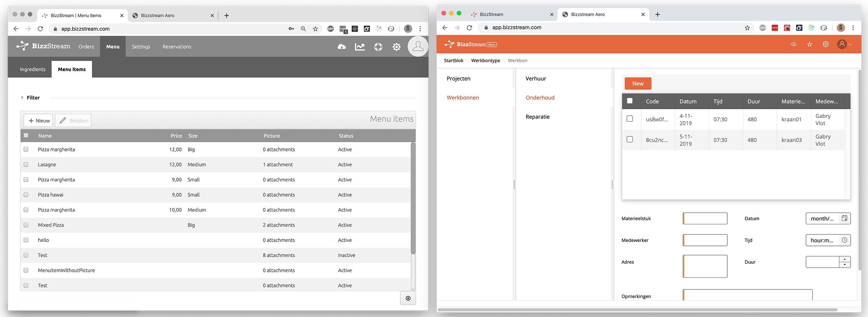Bookmark page with star in left address bar
This screenshot has height=317, width=868.
(x=315, y=29)
